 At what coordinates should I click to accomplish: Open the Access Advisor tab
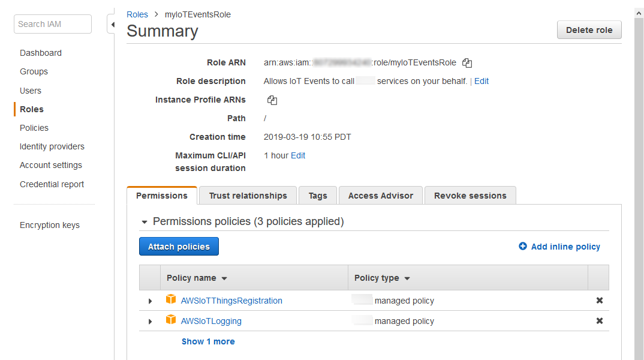380,196
